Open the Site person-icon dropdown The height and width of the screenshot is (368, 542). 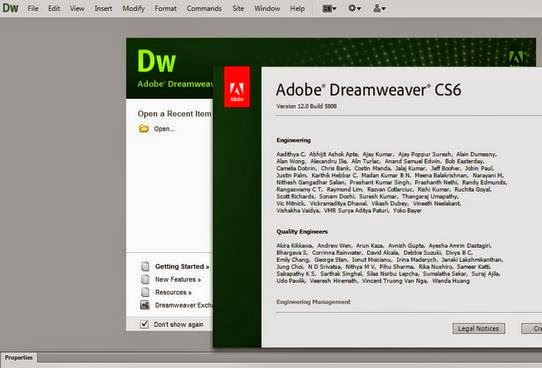click(x=379, y=8)
